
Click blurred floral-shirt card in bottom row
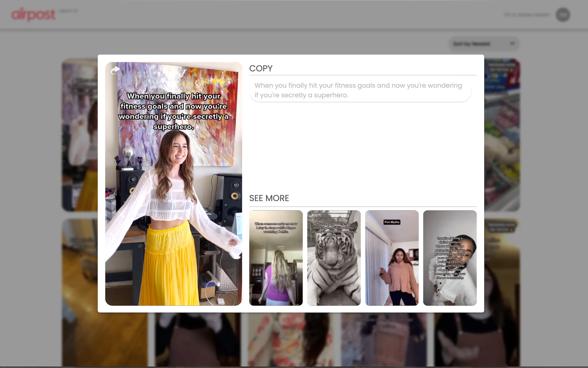click(x=291, y=339)
